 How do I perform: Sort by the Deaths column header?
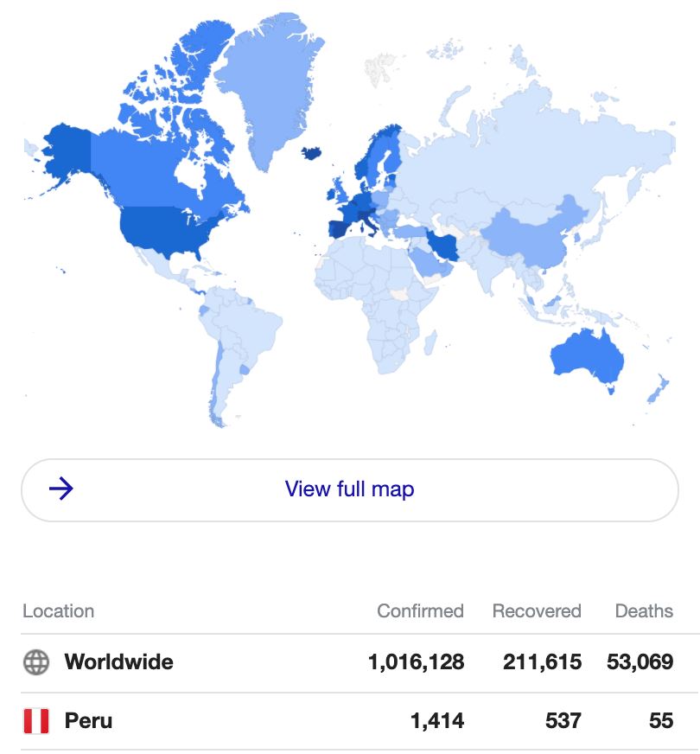pyautogui.click(x=643, y=611)
